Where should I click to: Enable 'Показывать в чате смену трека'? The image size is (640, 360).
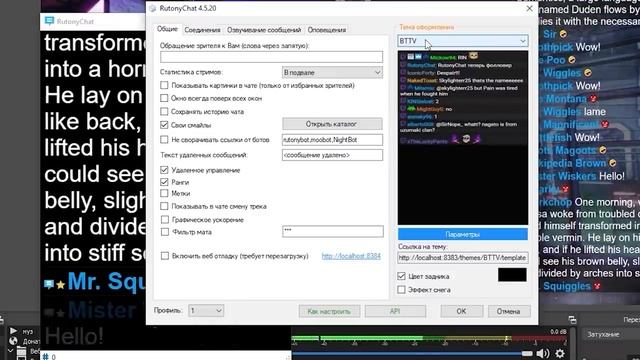164,206
